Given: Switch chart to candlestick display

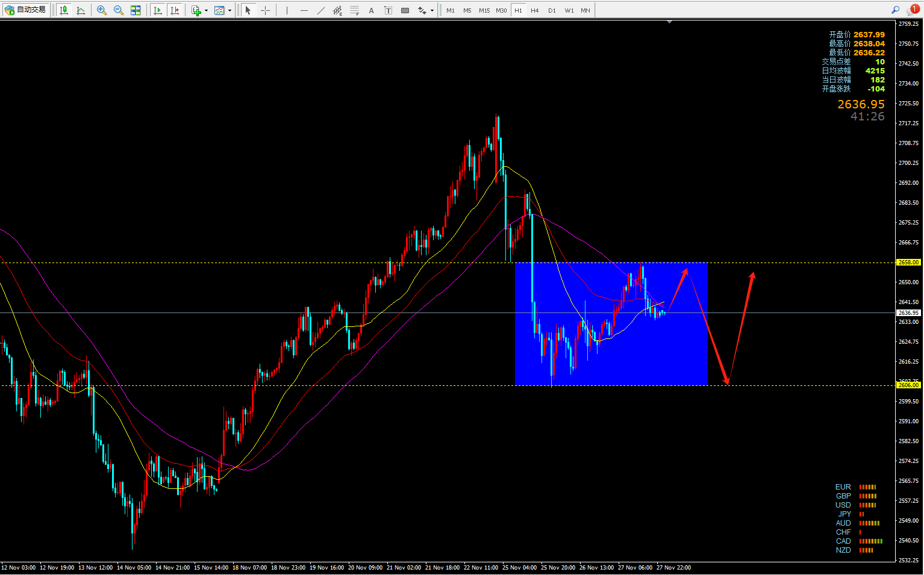Looking at the screenshot, I should tap(64, 10).
